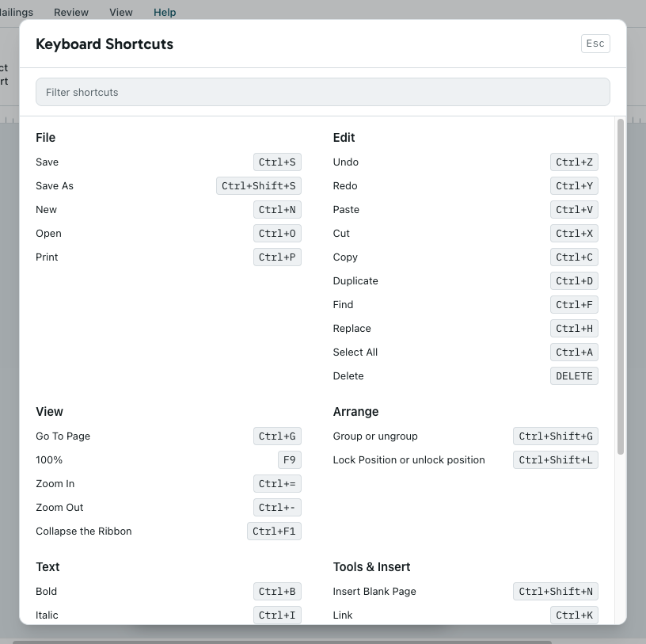Click the Keyboard Shortcuts dialog title

pos(104,44)
